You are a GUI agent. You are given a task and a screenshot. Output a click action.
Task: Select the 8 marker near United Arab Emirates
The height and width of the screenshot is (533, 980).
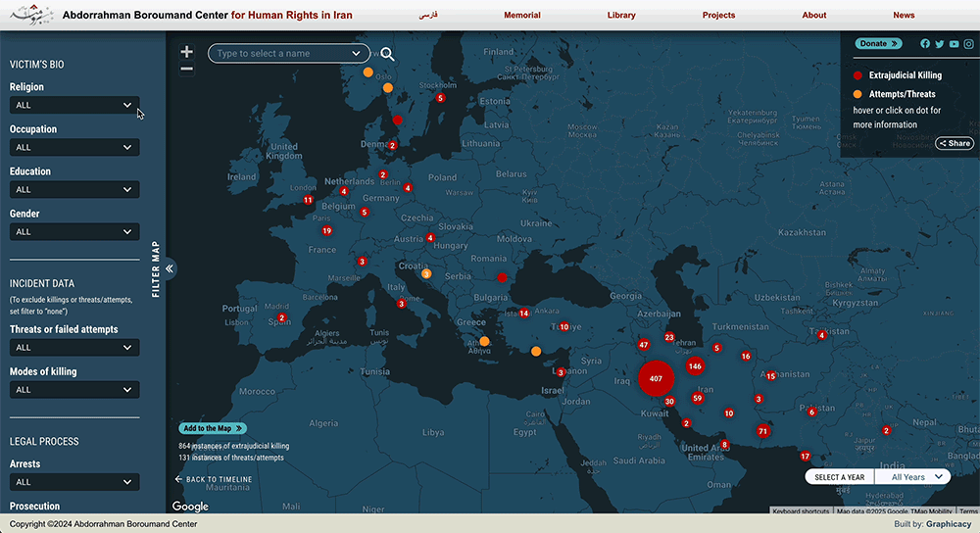tap(724, 445)
